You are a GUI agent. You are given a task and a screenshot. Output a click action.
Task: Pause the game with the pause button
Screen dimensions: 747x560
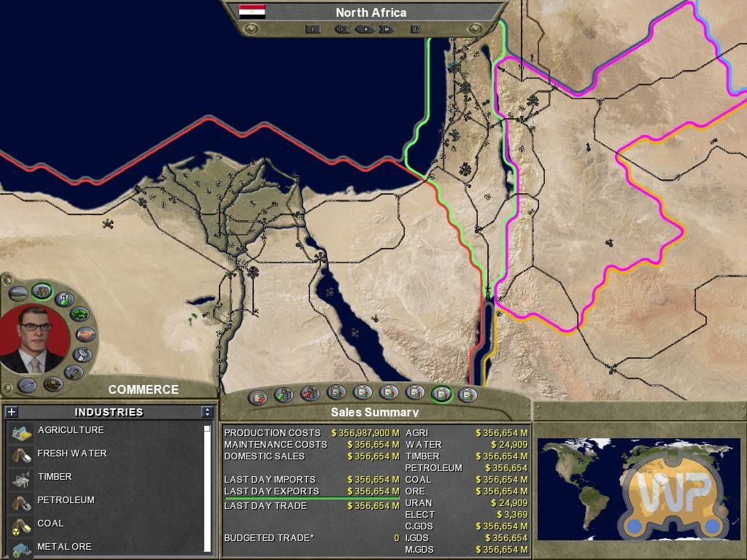[x=312, y=29]
